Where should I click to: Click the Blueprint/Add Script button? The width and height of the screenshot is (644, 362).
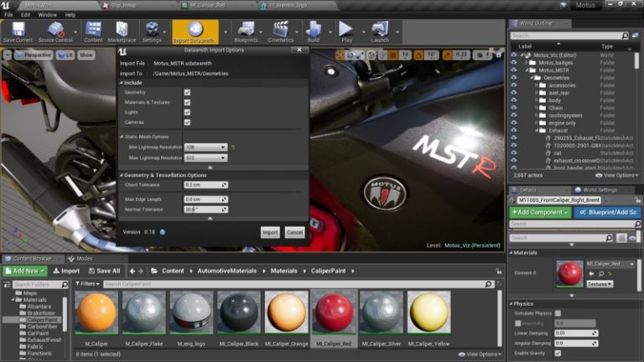tap(607, 212)
